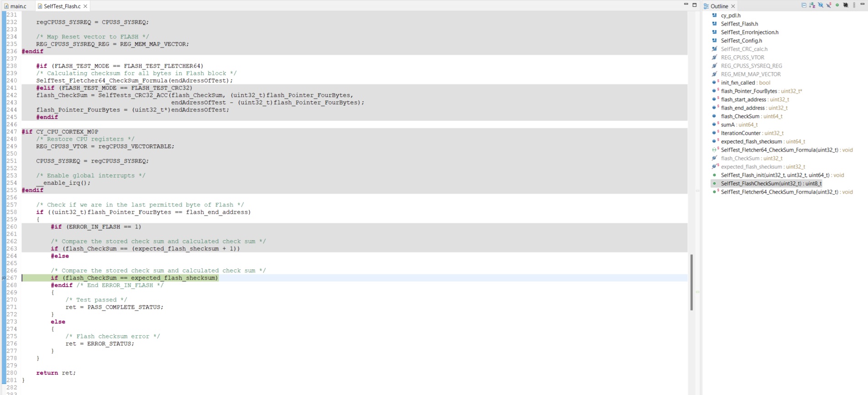This screenshot has height=395, width=868.
Task: Select IterationCounter in Outline
Action: coord(752,133)
